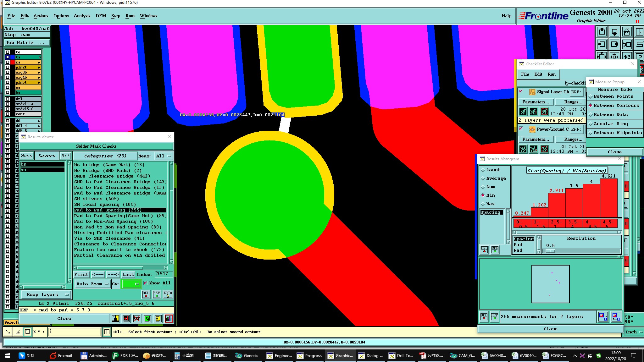Click the XY coordinate input field
This screenshot has width=644, height=362.
(75, 332)
